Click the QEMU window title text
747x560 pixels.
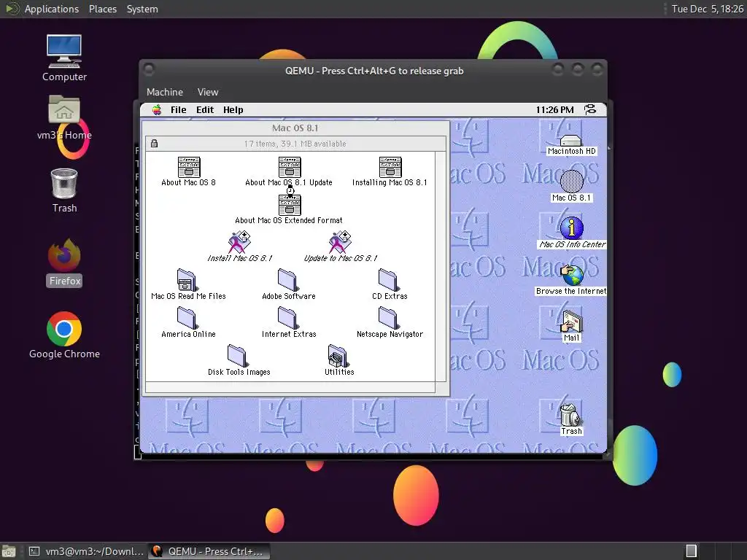coord(374,71)
